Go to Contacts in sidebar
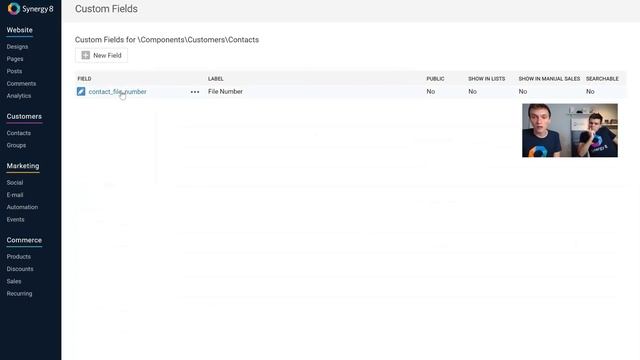Screen dimensions: 640x360 point(18,133)
